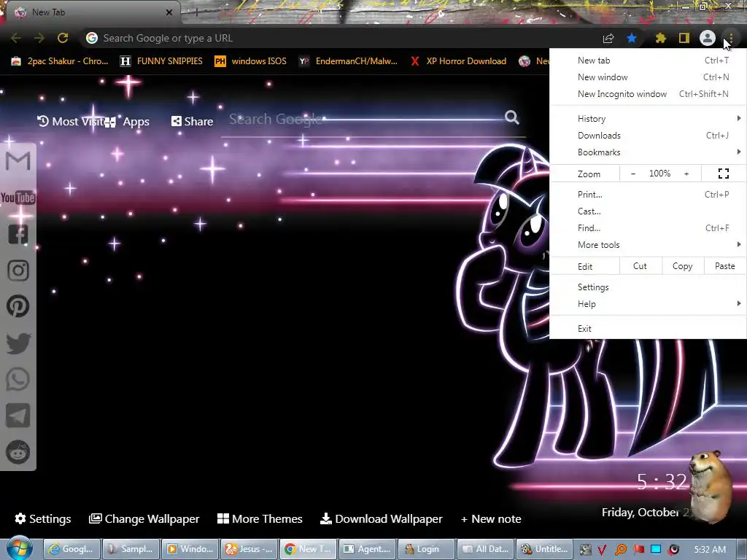Click the share-this-page icon in address bar
This screenshot has width=747, height=560.
coord(608,38)
